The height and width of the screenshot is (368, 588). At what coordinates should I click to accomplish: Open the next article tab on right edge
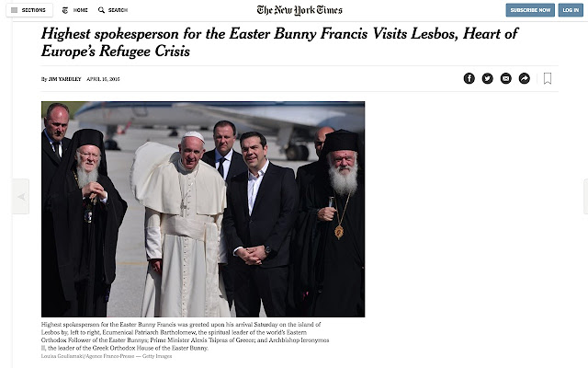pyautogui.click(x=585, y=196)
